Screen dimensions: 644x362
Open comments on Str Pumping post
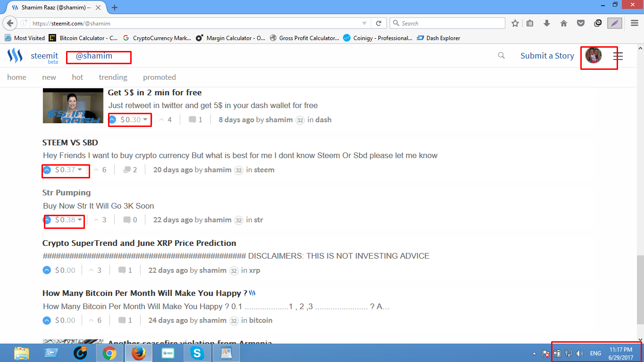pyautogui.click(x=130, y=220)
